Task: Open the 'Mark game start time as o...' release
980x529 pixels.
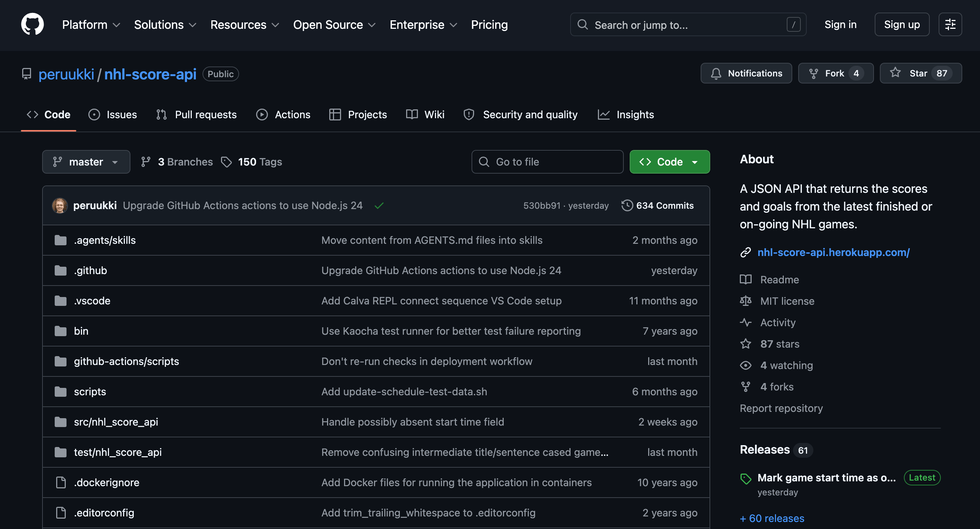Action: coord(826,478)
